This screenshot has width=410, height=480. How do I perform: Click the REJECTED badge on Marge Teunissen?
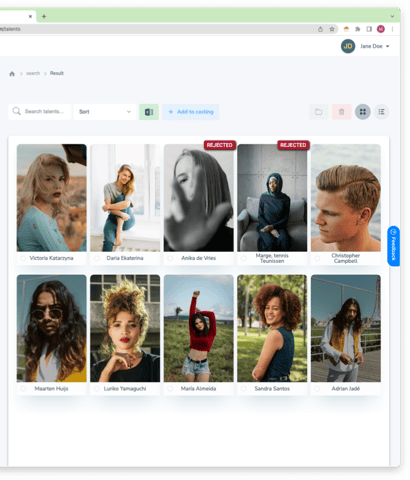click(293, 145)
